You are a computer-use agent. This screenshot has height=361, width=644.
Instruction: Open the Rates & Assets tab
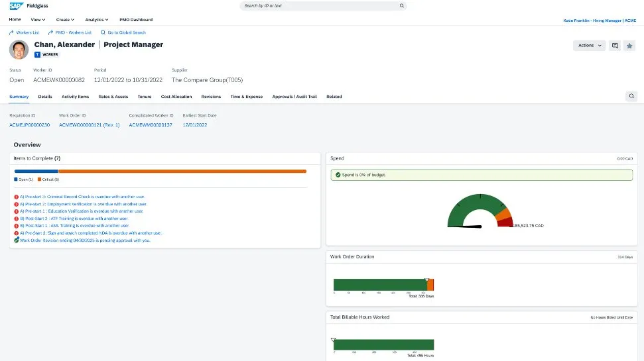coord(113,97)
